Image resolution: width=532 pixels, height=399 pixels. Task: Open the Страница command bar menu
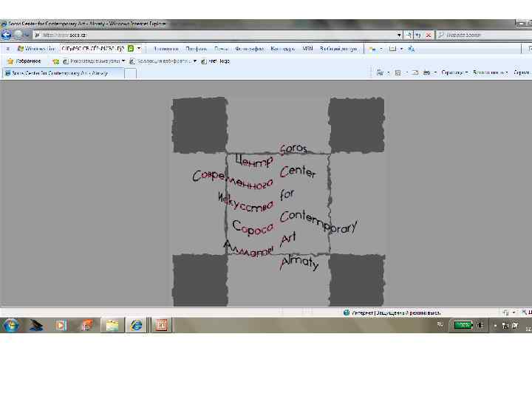click(x=454, y=72)
